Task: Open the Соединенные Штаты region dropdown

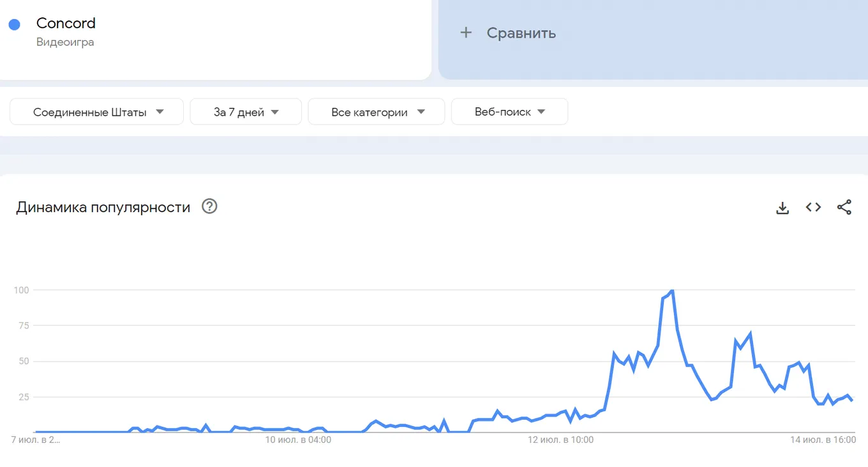Action: [97, 112]
